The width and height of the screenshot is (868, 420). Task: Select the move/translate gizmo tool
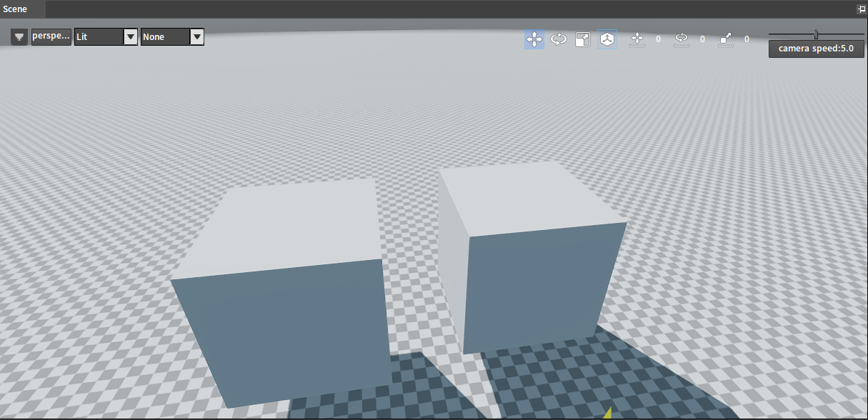click(x=534, y=39)
